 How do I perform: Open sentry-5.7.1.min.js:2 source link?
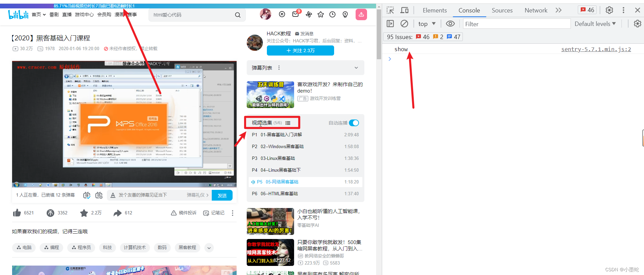[596, 49]
